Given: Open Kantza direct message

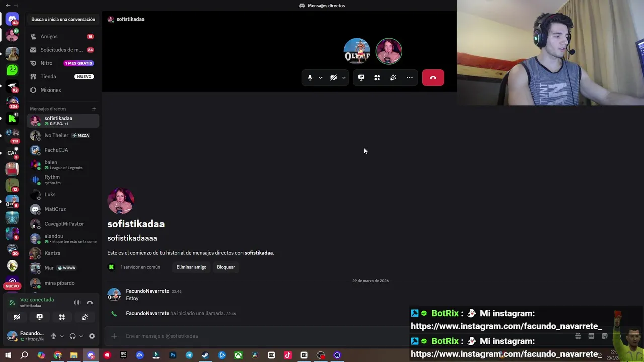Looking at the screenshot, I should point(63,253).
